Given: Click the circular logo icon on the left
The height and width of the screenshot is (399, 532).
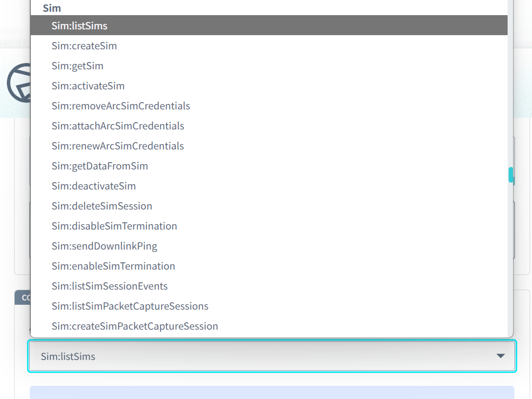Looking at the screenshot, I should [x=19, y=83].
